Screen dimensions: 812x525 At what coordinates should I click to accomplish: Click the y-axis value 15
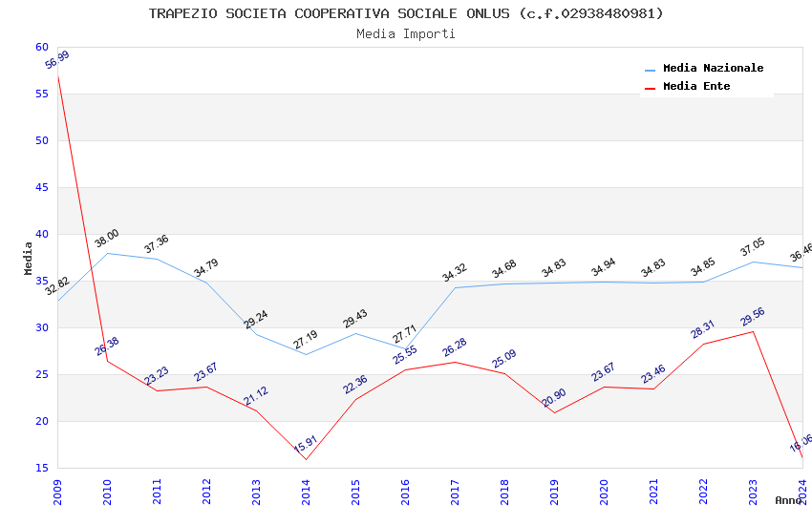coord(42,468)
